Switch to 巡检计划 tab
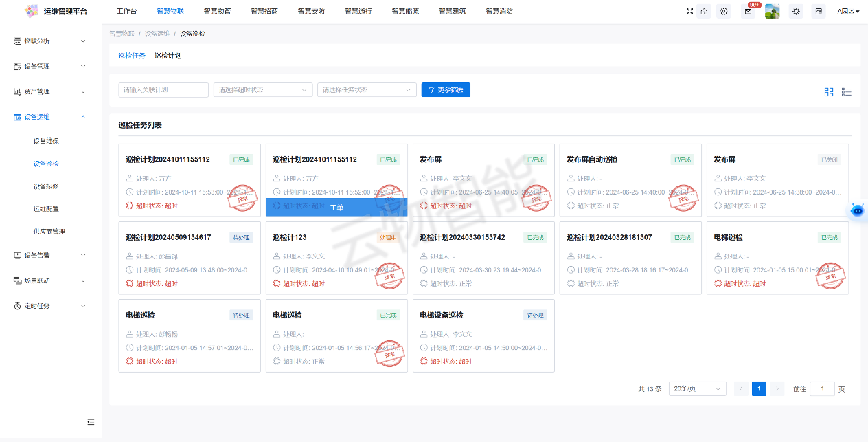The height and width of the screenshot is (442, 868). (168, 56)
